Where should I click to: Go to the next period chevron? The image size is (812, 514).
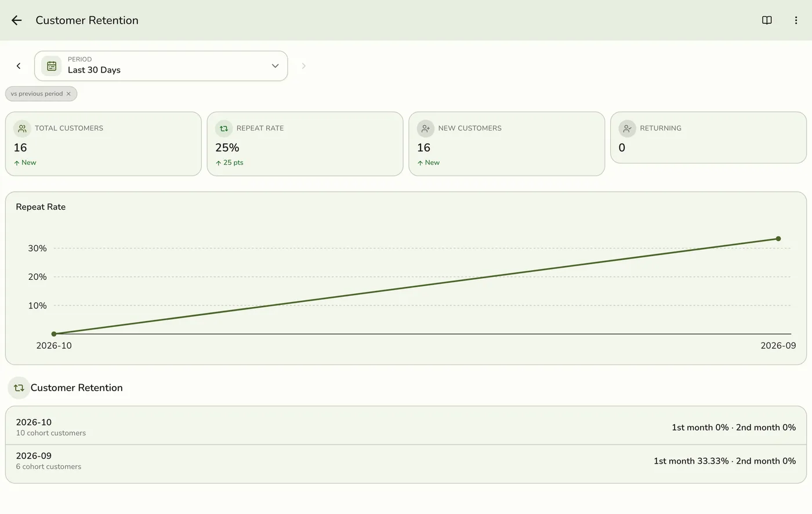[x=303, y=66]
